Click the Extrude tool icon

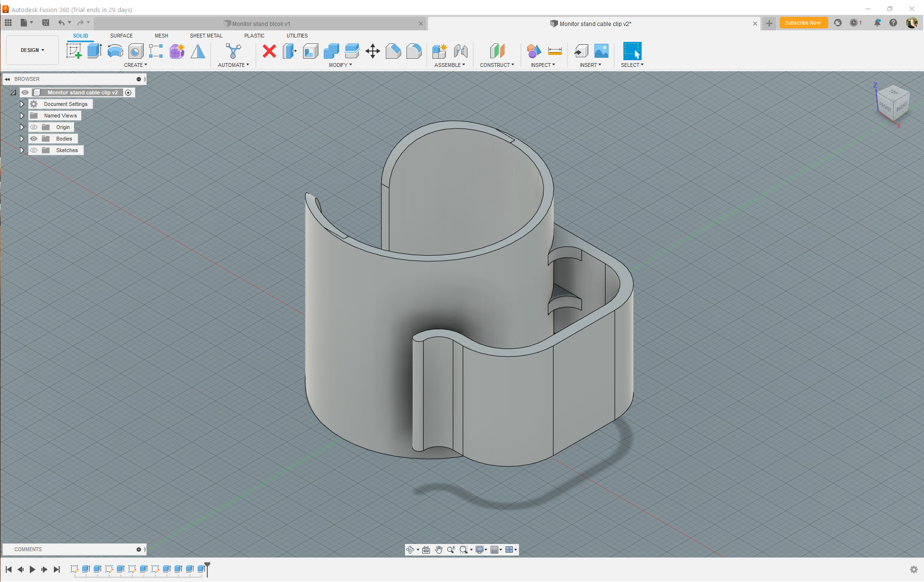[x=94, y=51]
